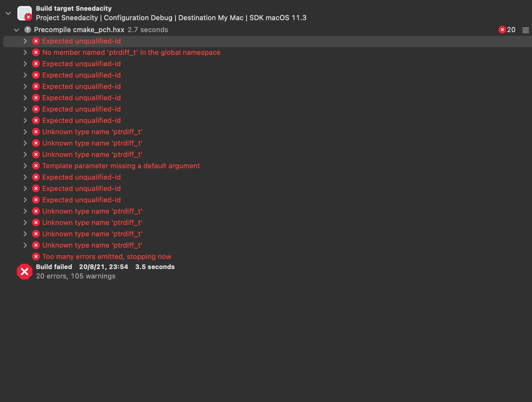Click error icon on first 'Expected unqualified-id' row
532x402 pixels.
[36, 41]
